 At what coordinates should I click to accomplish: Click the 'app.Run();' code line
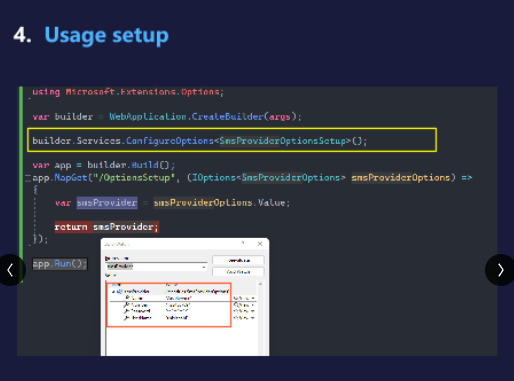coord(60,264)
